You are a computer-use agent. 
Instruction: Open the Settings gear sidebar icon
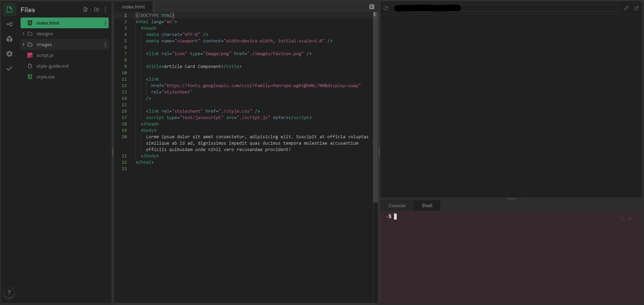[9, 54]
